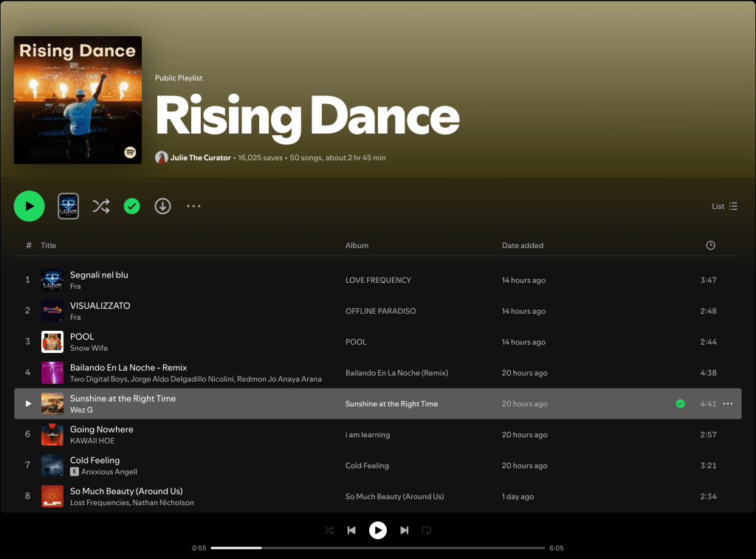
Task: Open the Sunshine at the Right Time album link
Action: (391, 404)
